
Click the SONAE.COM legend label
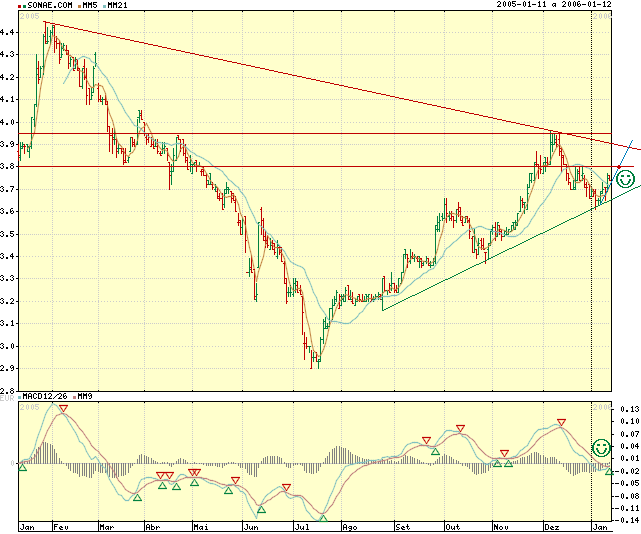point(50,5)
